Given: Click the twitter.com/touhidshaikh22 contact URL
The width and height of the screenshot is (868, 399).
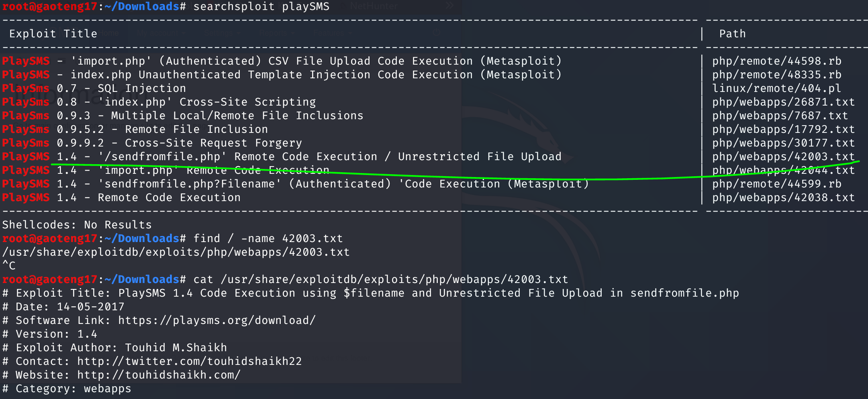Looking at the screenshot, I should [x=189, y=361].
